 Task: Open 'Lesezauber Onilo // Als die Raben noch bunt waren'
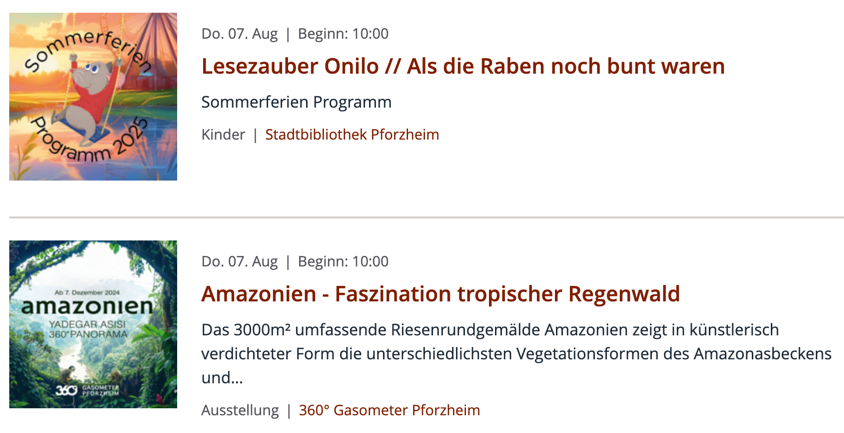point(462,66)
